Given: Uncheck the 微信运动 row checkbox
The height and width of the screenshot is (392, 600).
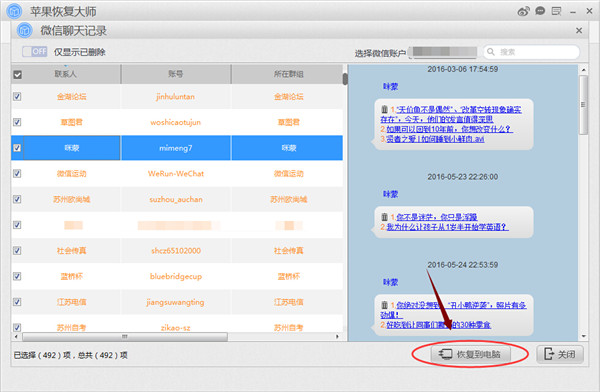Looking at the screenshot, I should pyautogui.click(x=17, y=173).
